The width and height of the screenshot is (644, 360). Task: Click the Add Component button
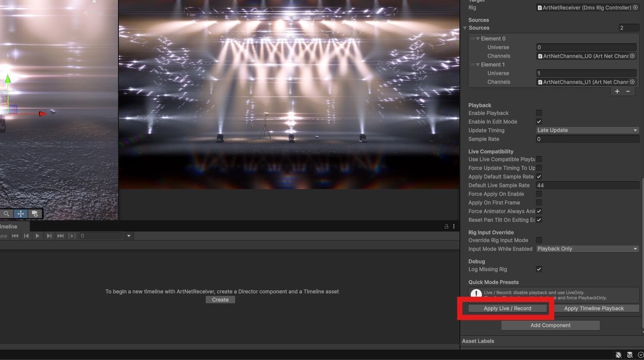point(550,325)
